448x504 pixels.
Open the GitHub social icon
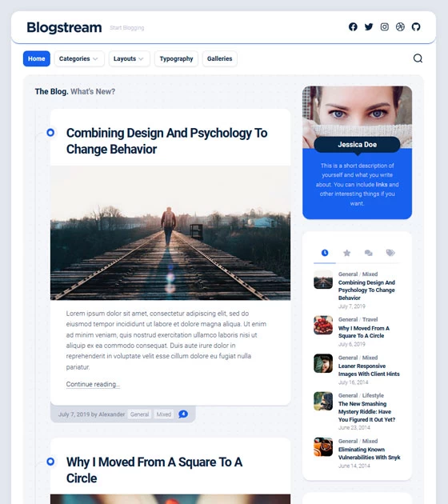[x=416, y=27]
